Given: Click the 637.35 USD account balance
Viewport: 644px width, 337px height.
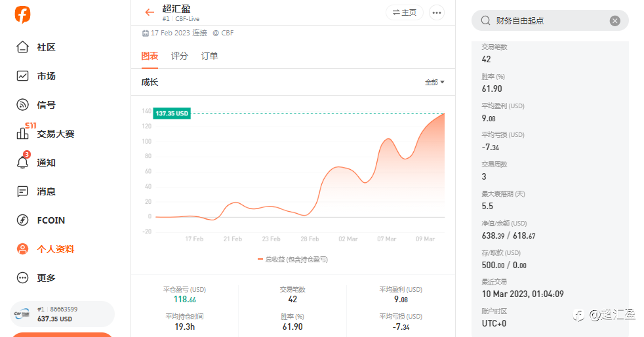Looking at the screenshot, I should click(x=54, y=319).
